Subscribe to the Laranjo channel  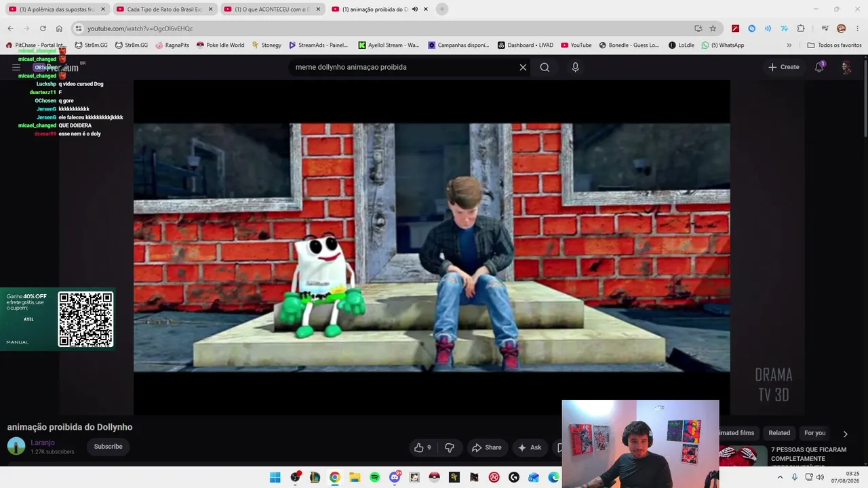pyautogui.click(x=108, y=447)
